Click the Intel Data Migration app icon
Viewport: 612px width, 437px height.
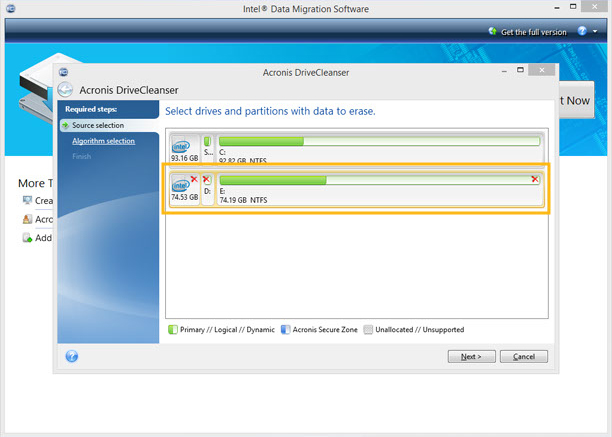(11, 8)
